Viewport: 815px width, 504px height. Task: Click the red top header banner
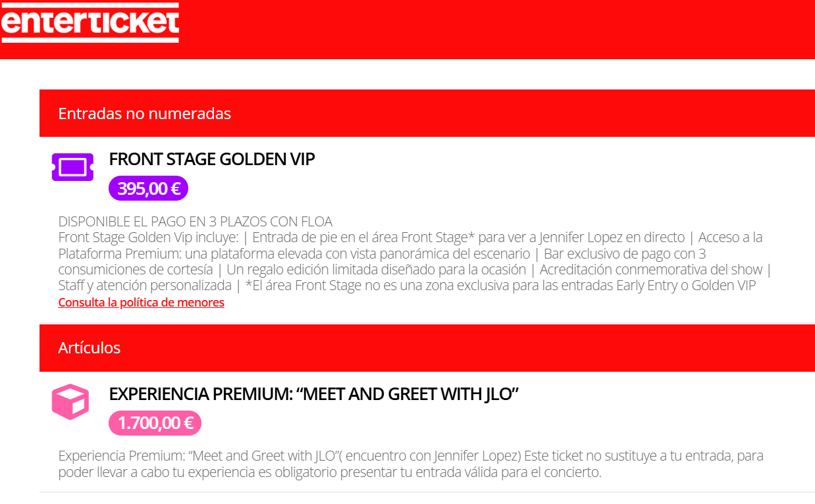point(407,30)
